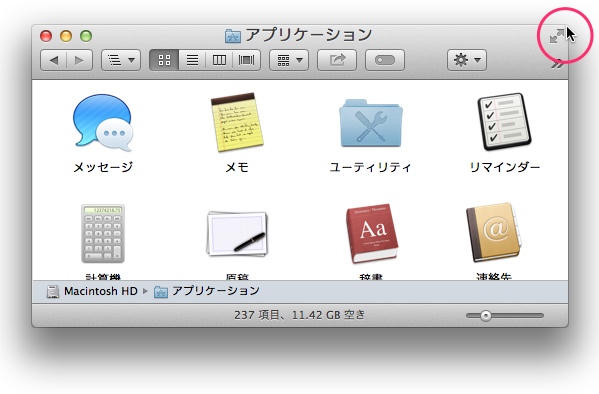Select the ユーティリティ label text
599x394 pixels.
point(371,167)
